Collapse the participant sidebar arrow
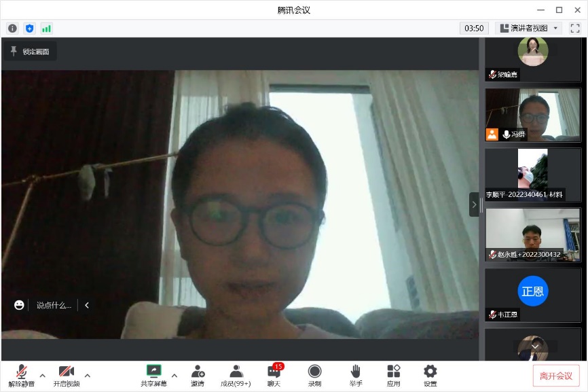The image size is (588, 392). 474,204
